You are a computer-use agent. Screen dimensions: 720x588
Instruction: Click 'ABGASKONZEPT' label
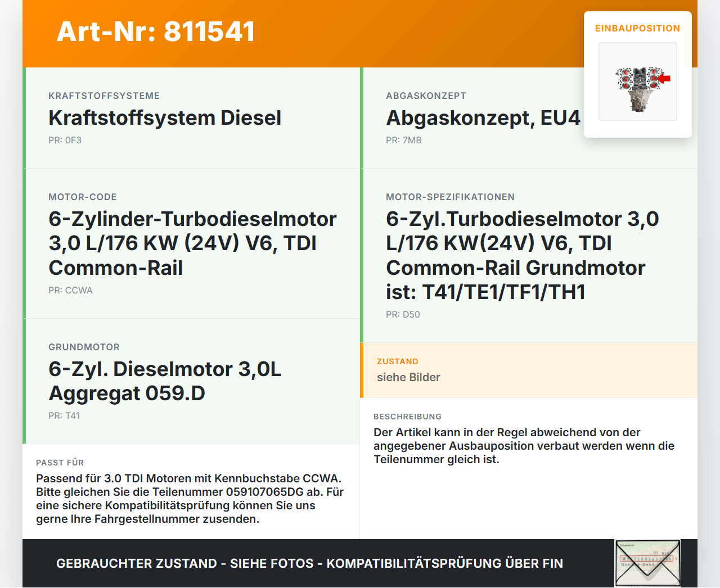point(426,96)
